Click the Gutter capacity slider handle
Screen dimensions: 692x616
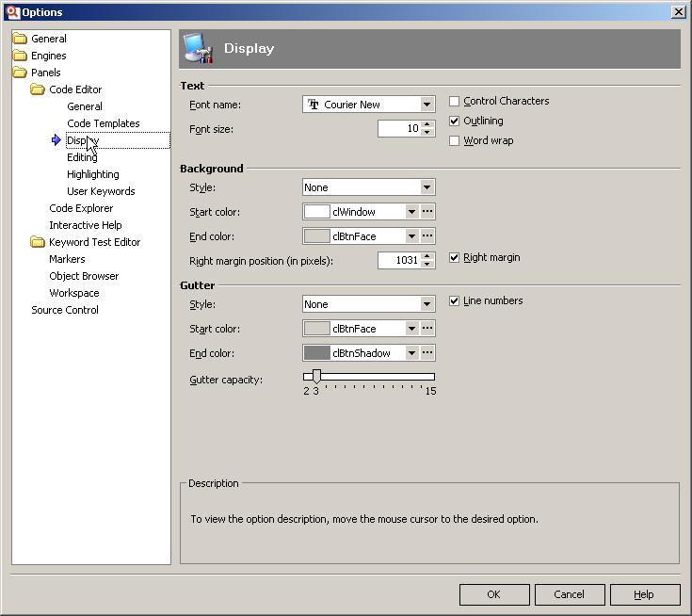(x=316, y=377)
